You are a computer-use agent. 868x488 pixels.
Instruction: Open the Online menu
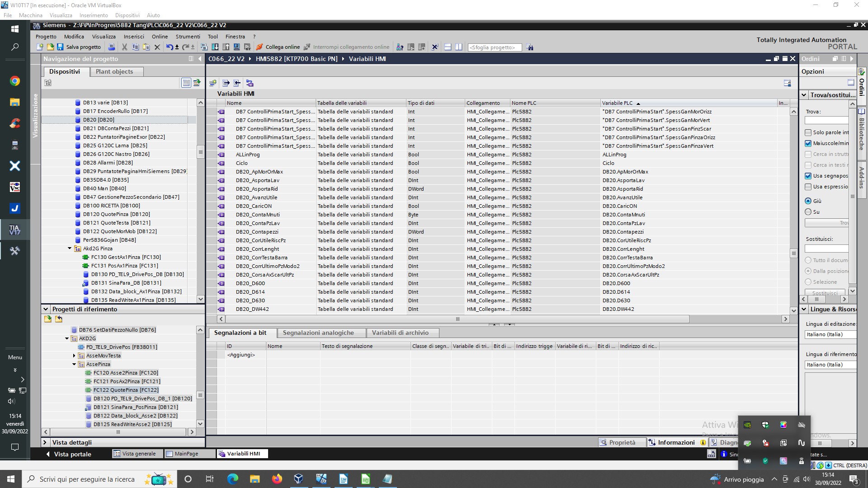coord(160,37)
